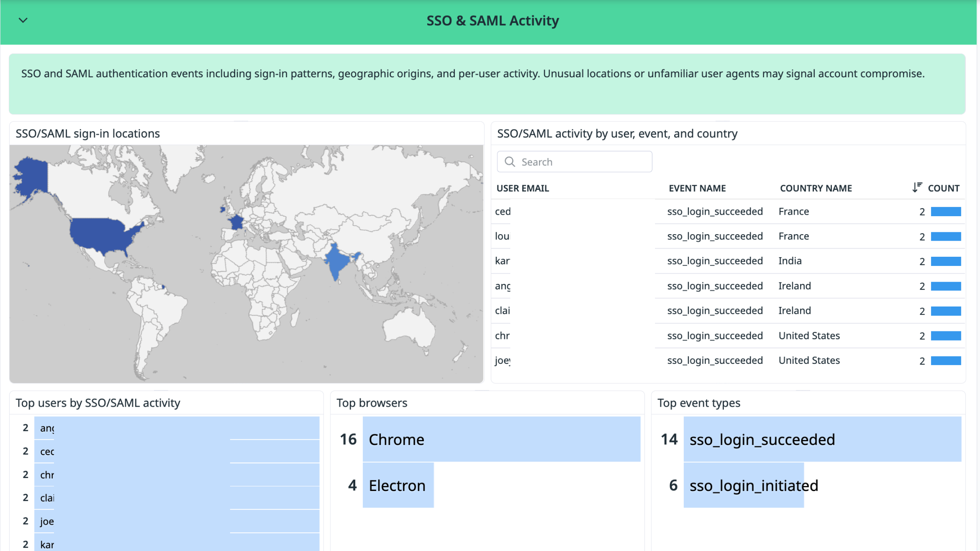Select sso_login_succeeded bar in Top event types
Image resolution: width=980 pixels, height=551 pixels.
822,439
